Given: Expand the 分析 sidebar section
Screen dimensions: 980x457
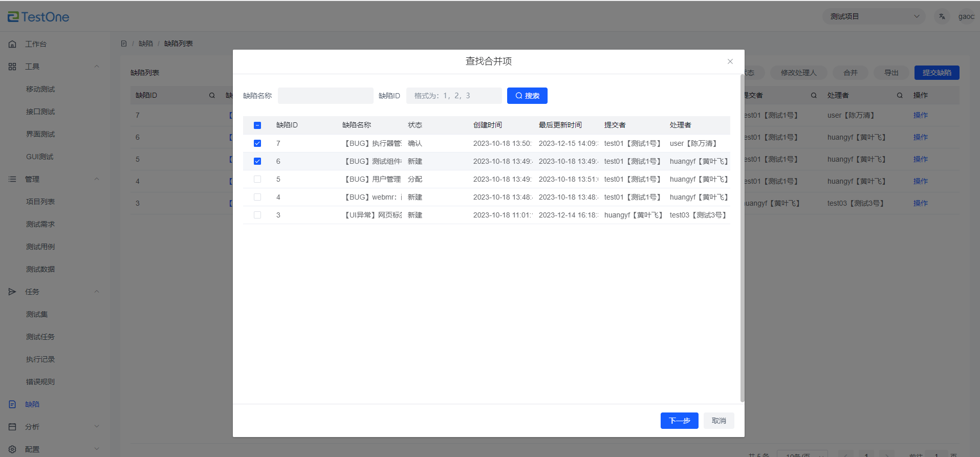Looking at the screenshot, I should tap(97, 427).
